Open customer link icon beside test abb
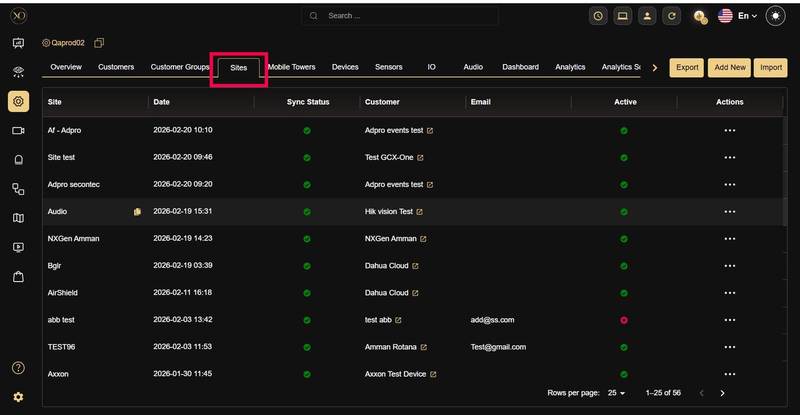This screenshot has width=800, height=415. pos(398,320)
